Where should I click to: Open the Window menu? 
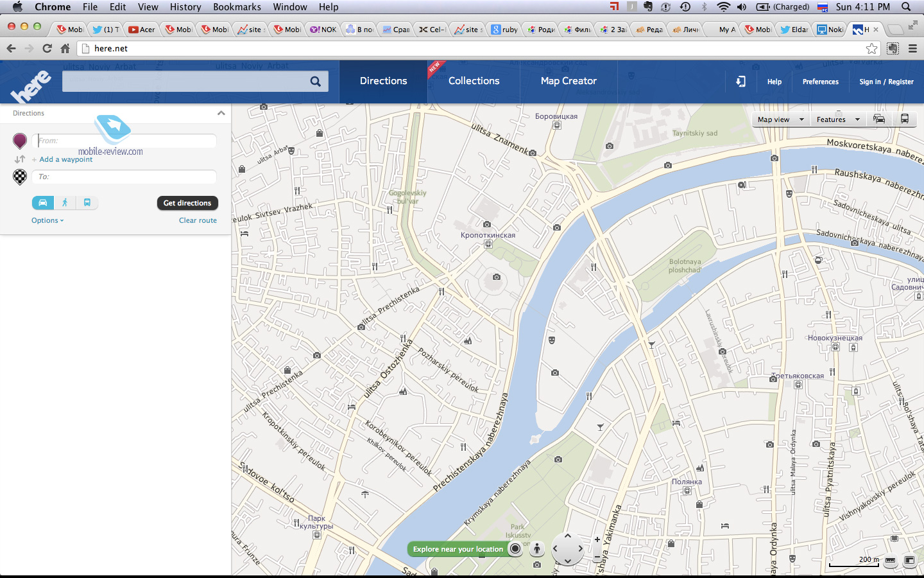[x=290, y=6]
